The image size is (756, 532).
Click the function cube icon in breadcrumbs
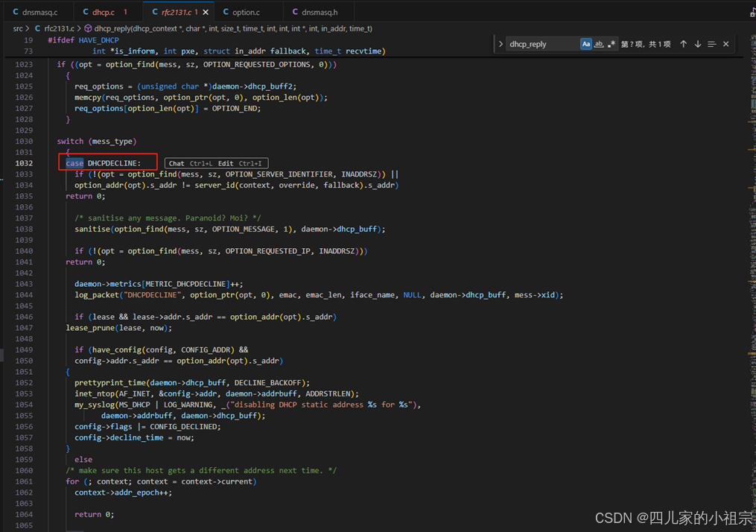click(x=88, y=28)
